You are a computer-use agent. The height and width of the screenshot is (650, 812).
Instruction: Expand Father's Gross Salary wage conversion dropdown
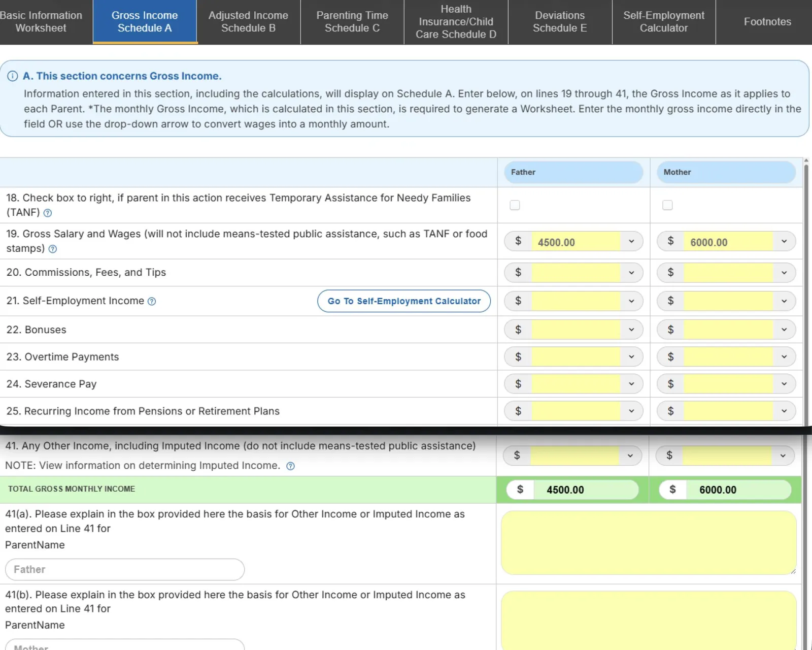tap(631, 242)
